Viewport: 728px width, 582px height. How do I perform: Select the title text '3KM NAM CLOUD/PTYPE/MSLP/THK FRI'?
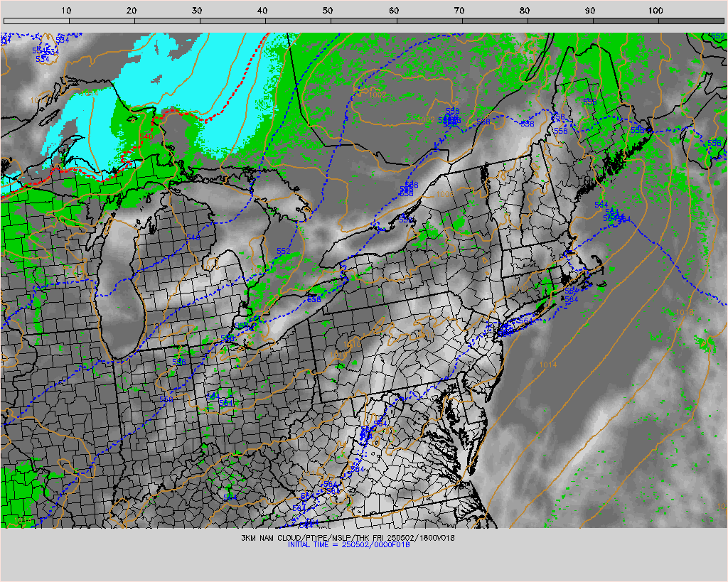point(312,538)
